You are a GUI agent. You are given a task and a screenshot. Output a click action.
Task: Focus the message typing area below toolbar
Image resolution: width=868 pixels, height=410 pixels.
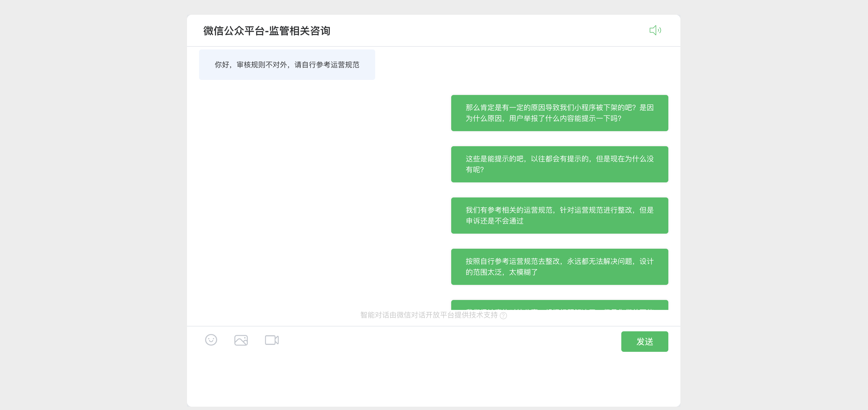pos(404,377)
